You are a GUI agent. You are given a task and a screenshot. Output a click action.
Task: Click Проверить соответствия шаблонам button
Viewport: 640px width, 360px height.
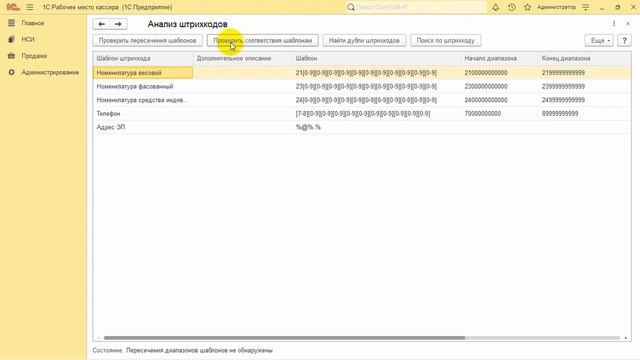coord(262,40)
